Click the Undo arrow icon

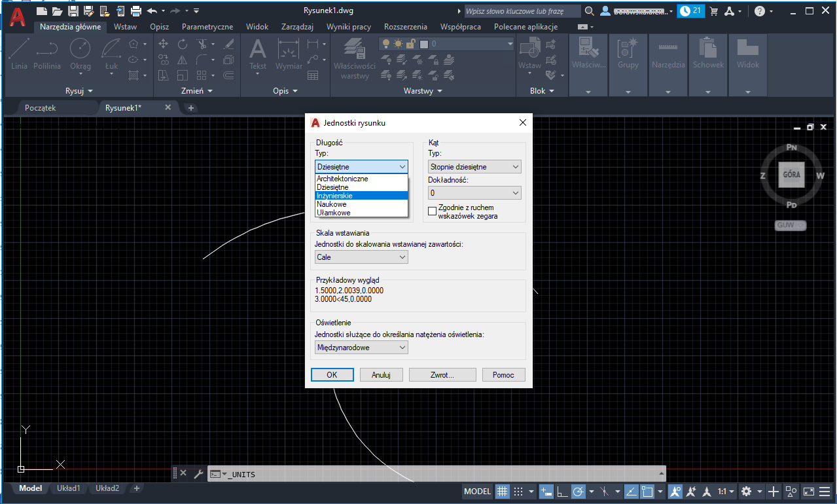[x=152, y=10]
